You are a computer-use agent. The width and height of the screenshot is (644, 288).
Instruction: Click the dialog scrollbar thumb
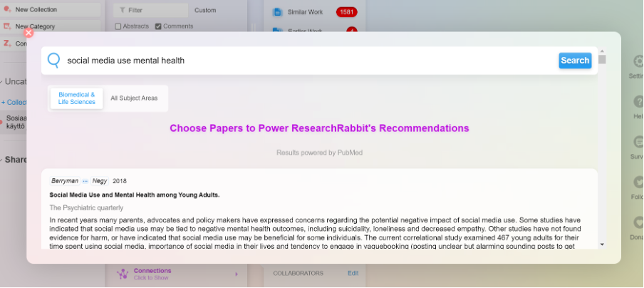pyautogui.click(x=602, y=60)
